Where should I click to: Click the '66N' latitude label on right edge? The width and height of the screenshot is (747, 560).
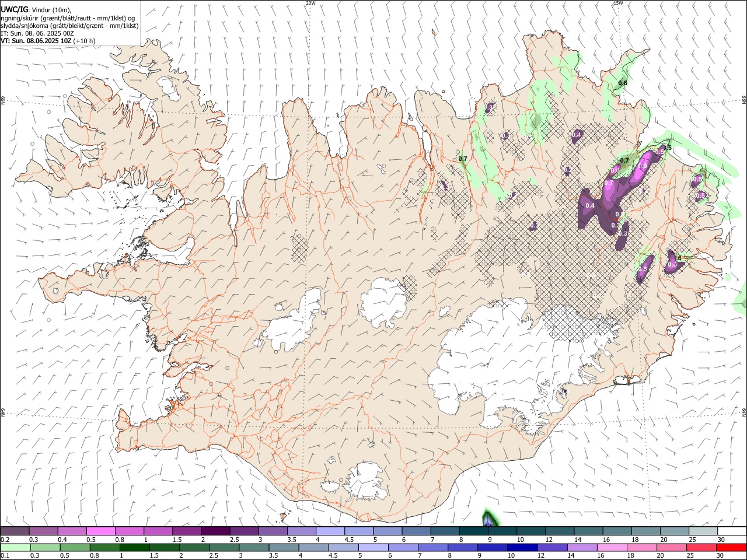744,100
